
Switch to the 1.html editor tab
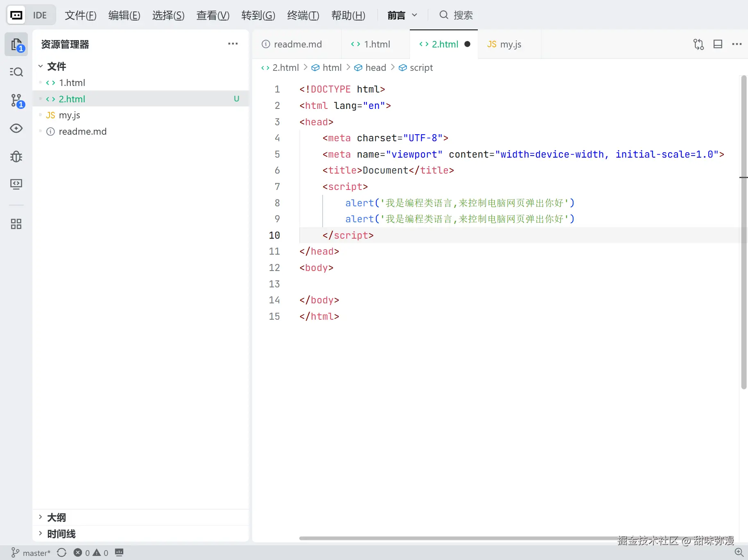coord(375,44)
